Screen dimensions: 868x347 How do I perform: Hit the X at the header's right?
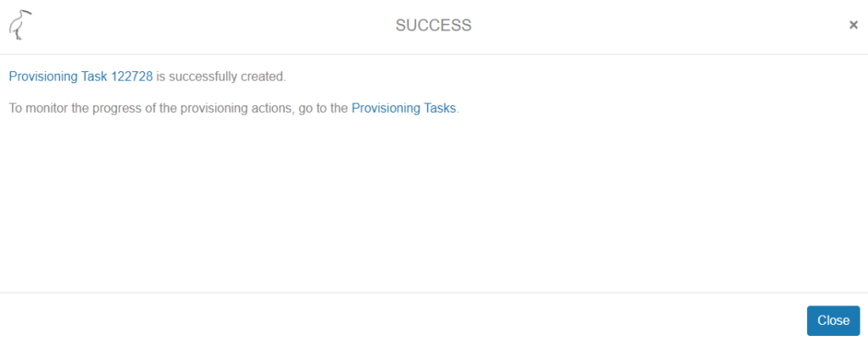[854, 25]
